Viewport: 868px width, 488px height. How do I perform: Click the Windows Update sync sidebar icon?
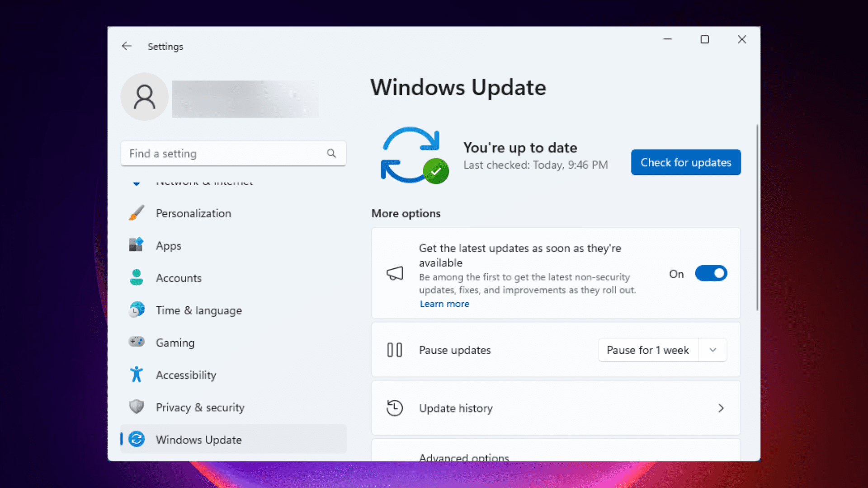tap(137, 439)
